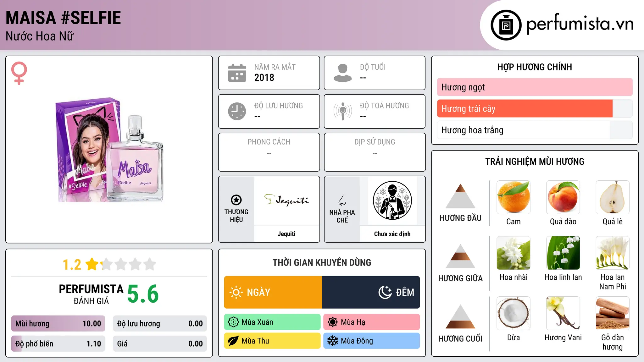644x362 pixels.
Task: Click the Phong cách card
Action: tap(269, 152)
